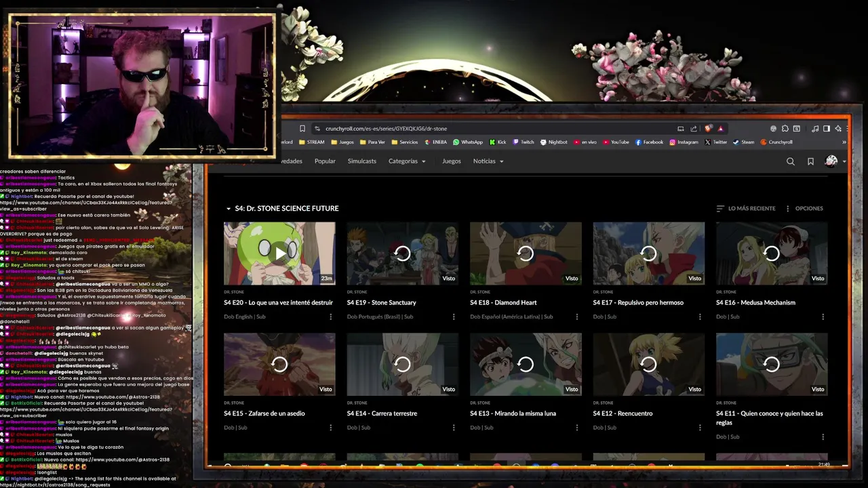868x488 pixels.
Task: Collapse the S4: Dr. STONE SCIENCE FUTURE season selector
Action: tap(282, 209)
